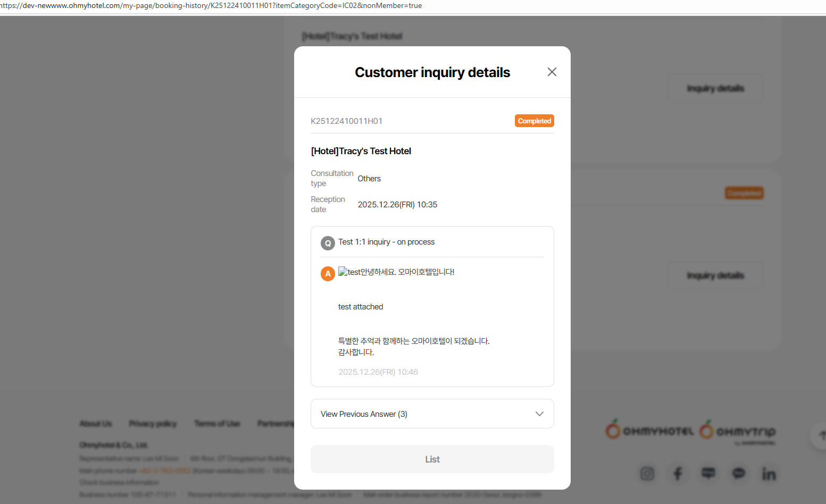Viewport: 826px width, 504px height.
Task: Open the About Us footer link
Action: [x=96, y=424]
